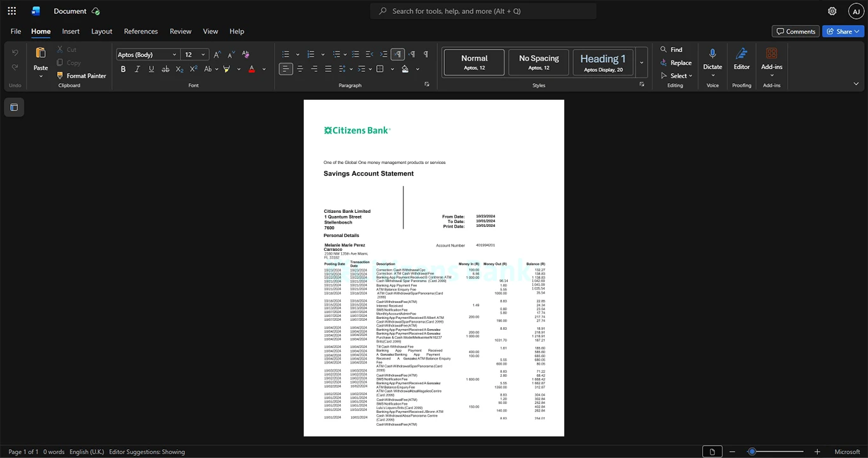868x458 pixels.
Task: Open settings gear icon
Action: click(x=832, y=11)
